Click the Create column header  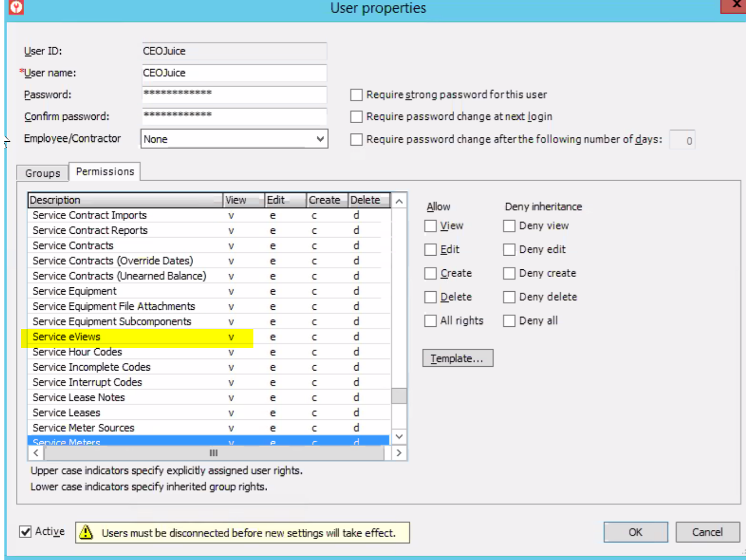tap(327, 200)
